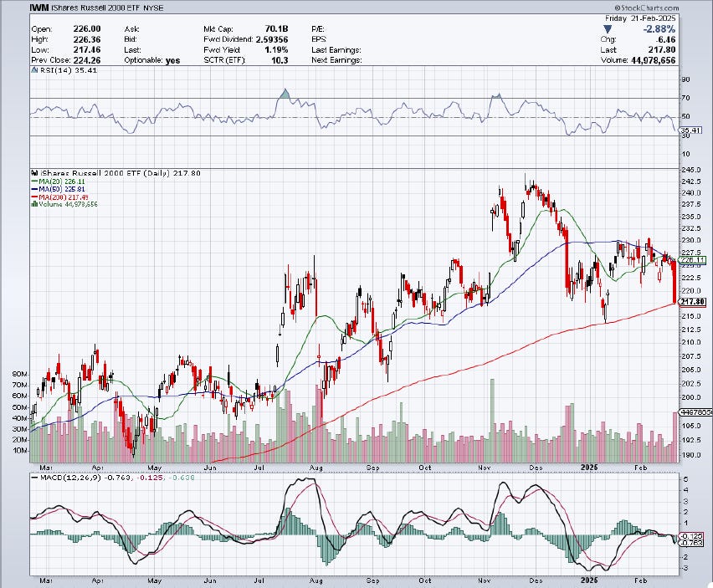Click the -2.88% percent change value
Viewport: 713px width, 588px height.
click(659, 29)
